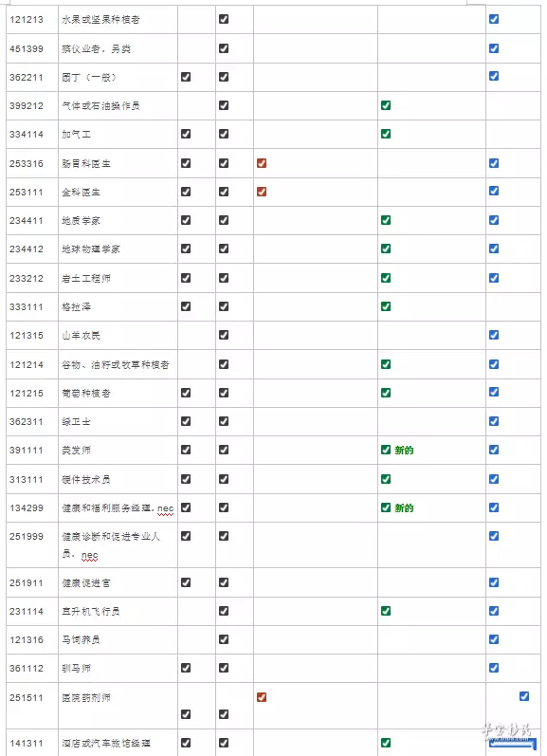The height and width of the screenshot is (756, 547).
Task: Uncheck the green checkbox in row 234411
Action: pos(386,220)
